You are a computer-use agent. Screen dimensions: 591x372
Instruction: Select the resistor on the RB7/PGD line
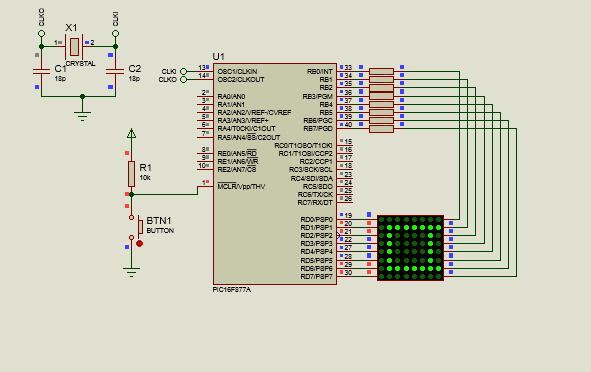381,129
